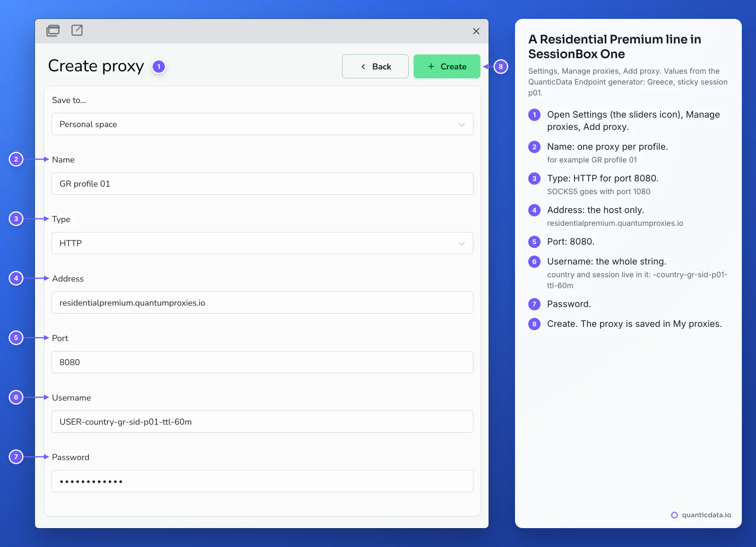This screenshot has width=756, height=547.
Task: Open the Type dropdown showing HTTP
Action: tap(262, 243)
